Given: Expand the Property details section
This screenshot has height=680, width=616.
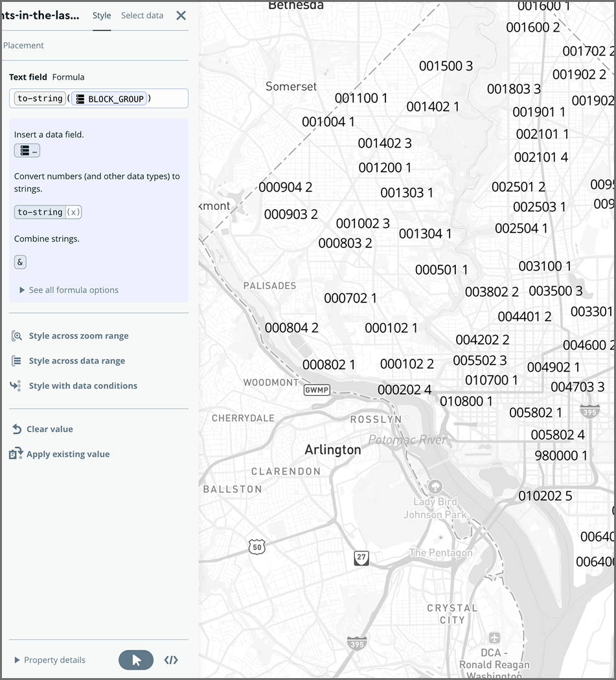Looking at the screenshot, I should 49,659.
